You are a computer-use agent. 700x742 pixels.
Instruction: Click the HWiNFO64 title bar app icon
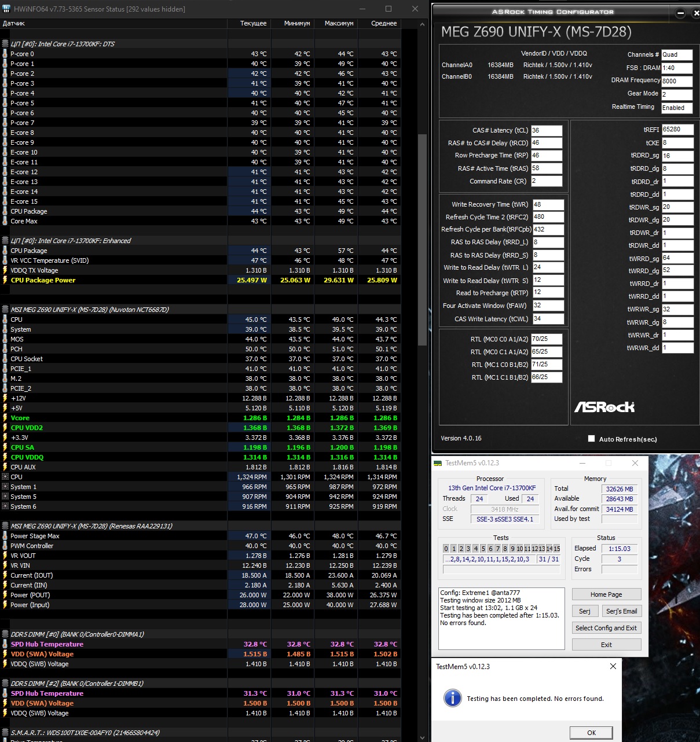(6, 9)
